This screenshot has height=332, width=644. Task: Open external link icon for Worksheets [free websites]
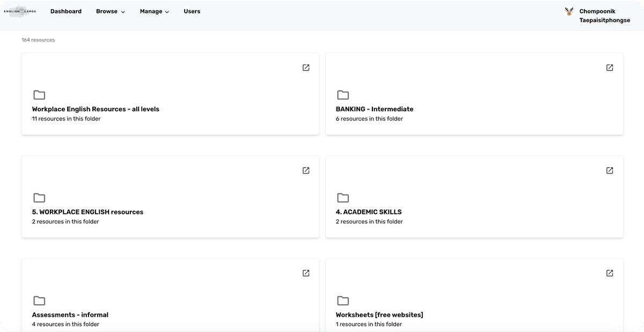pyautogui.click(x=610, y=273)
